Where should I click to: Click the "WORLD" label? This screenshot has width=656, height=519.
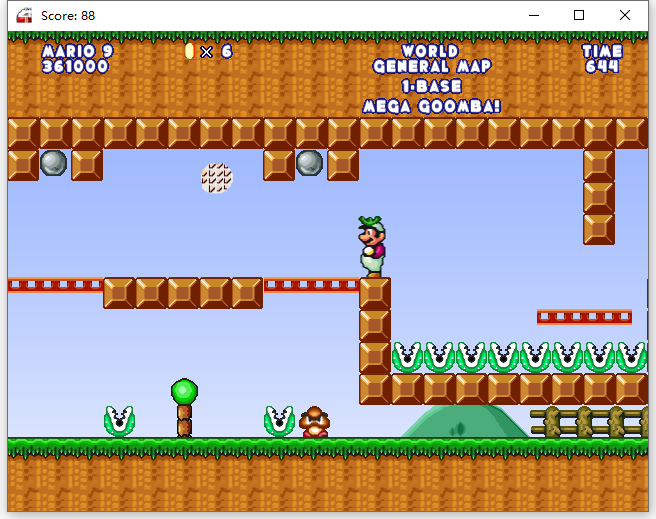tap(430, 51)
